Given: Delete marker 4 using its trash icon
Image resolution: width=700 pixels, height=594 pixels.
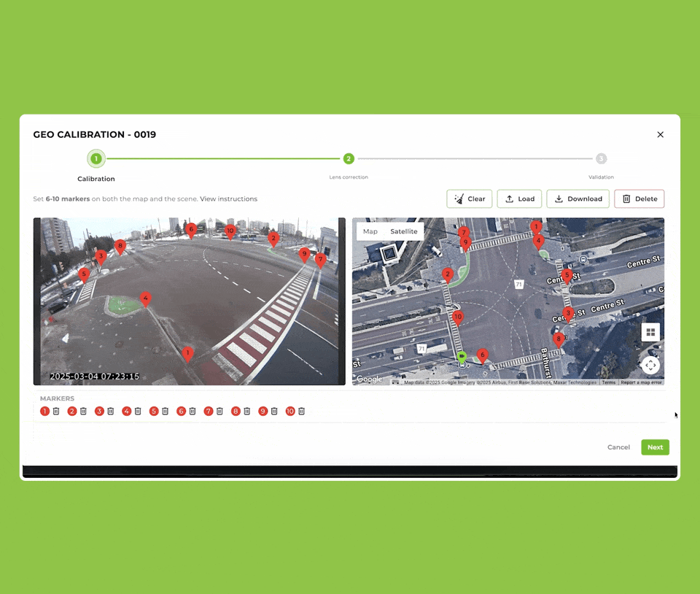Looking at the screenshot, I should click(x=138, y=412).
